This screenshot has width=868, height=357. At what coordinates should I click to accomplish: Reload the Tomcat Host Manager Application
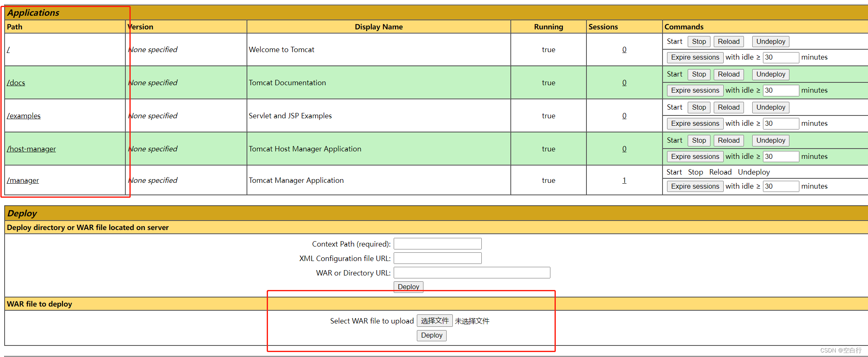click(x=729, y=140)
